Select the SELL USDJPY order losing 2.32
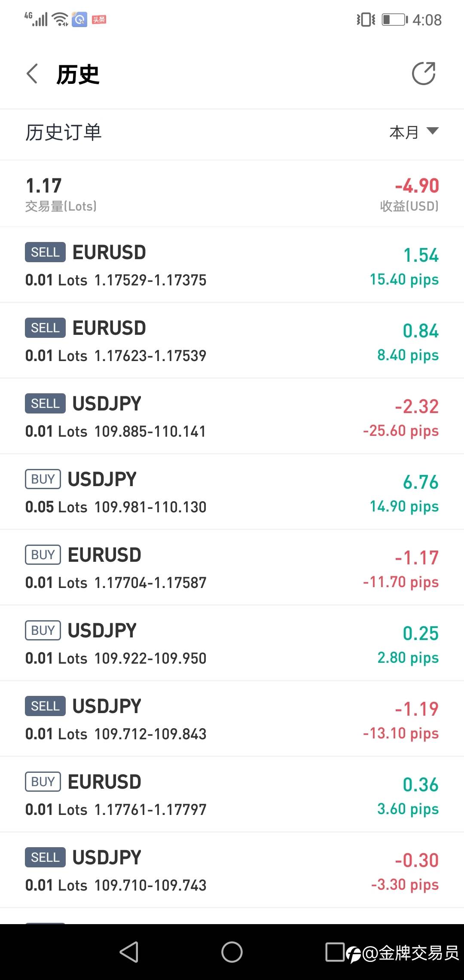The height and width of the screenshot is (980, 464). point(232,416)
